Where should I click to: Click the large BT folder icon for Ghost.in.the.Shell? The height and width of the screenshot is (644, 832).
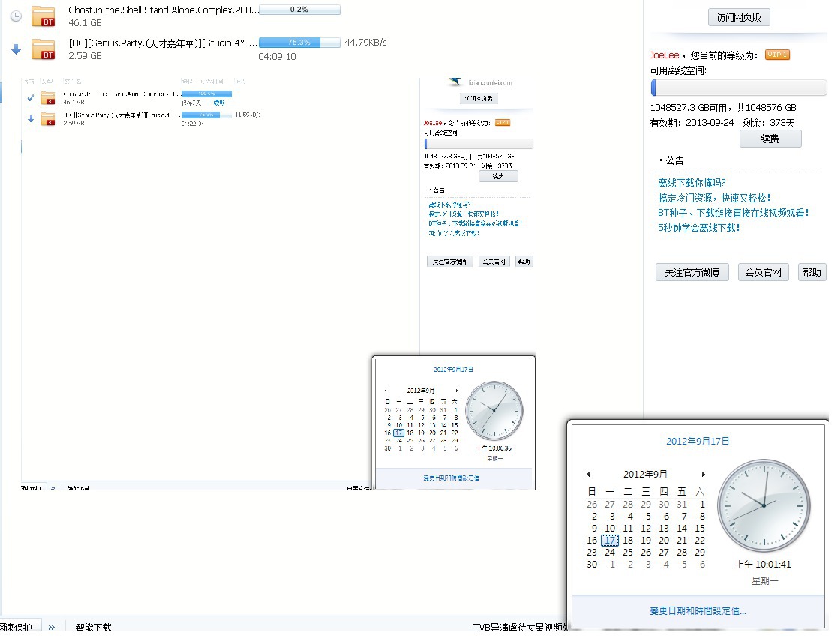tap(43, 16)
